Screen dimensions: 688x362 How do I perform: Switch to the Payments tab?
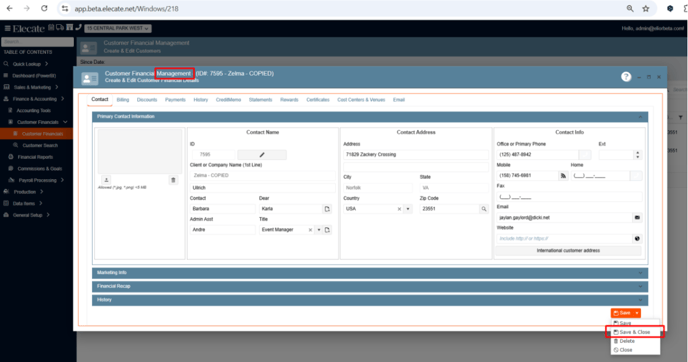point(175,100)
